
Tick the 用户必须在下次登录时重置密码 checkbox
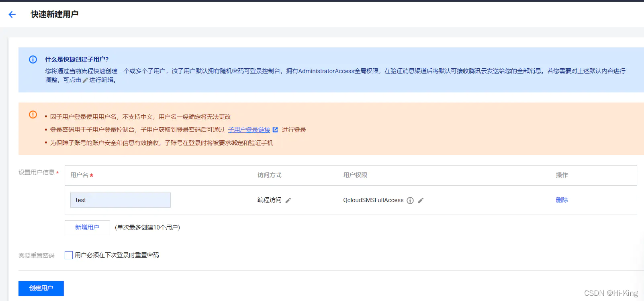pyautogui.click(x=69, y=255)
